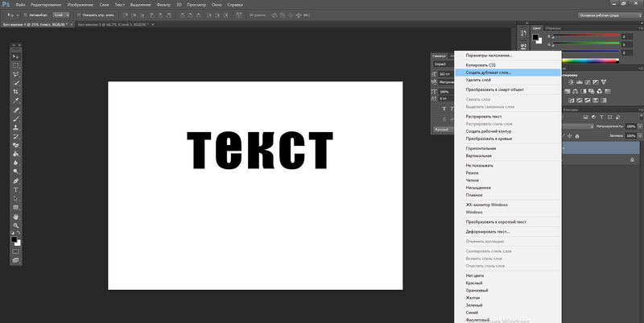Select the Rectangular Marquee tool
Screen dimensions: 644x323
(15, 64)
